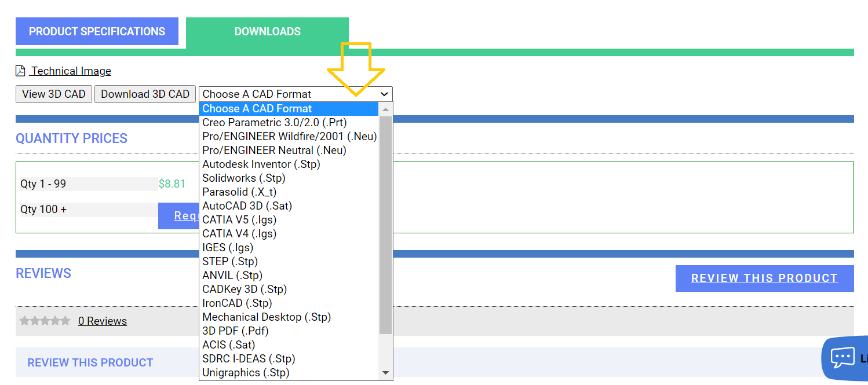Open the Downloads tab
868x385 pixels.
[267, 32]
